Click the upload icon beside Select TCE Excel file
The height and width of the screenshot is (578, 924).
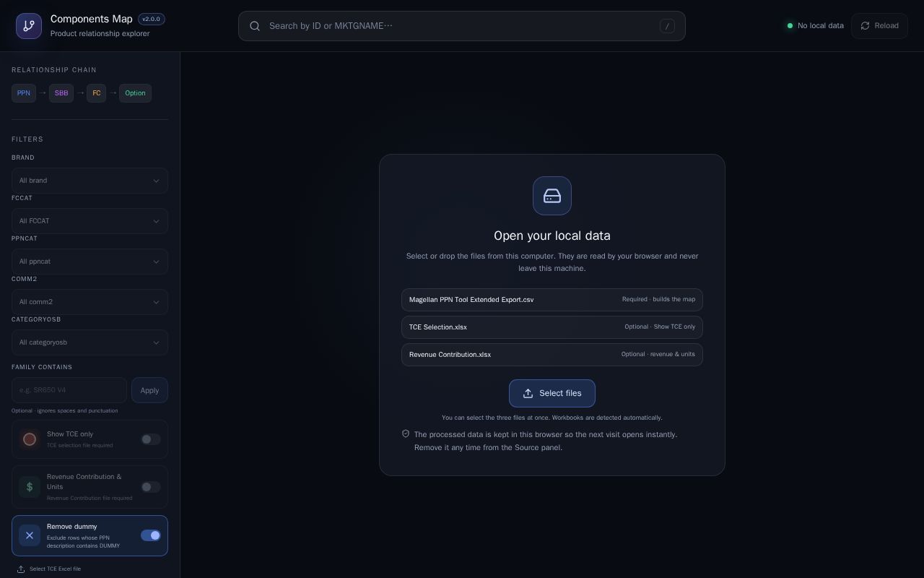coord(21,569)
